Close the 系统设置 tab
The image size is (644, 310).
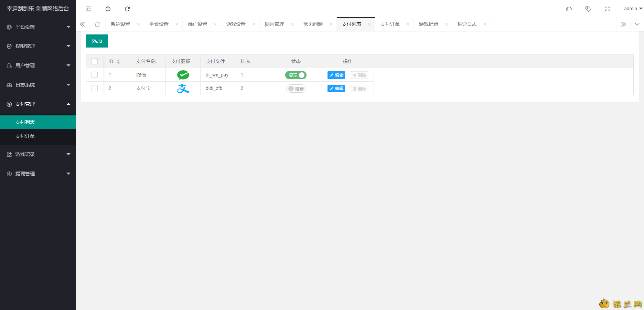138,24
